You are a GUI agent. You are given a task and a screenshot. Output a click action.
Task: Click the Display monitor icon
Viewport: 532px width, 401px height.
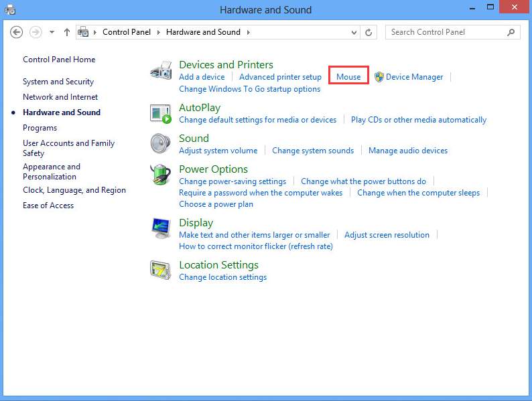pyautogui.click(x=161, y=228)
